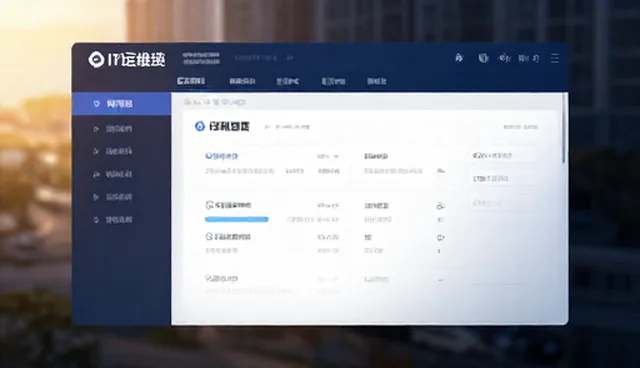Click the globe-shaped icon in the header
This screenshot has width=640, height=368.
coord(483,58)
